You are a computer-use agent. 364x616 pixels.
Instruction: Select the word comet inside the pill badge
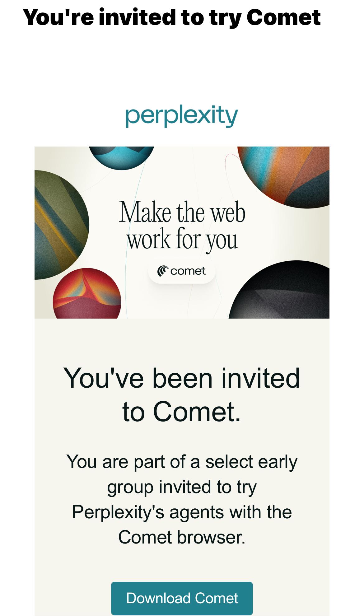point(188,271)
